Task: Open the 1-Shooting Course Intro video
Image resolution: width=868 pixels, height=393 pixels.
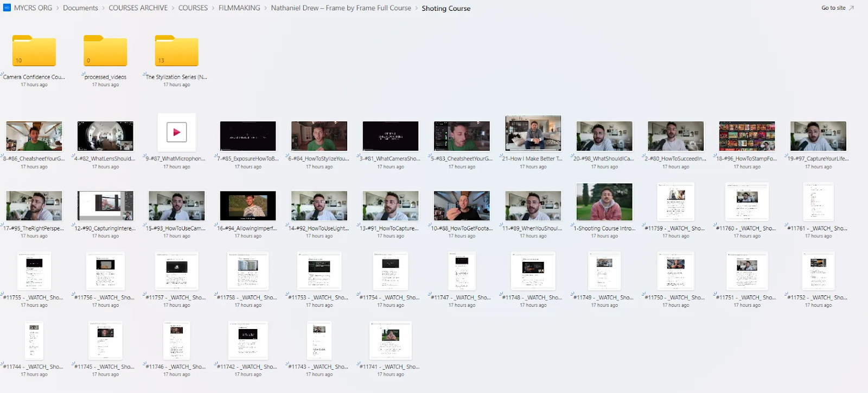Action: point(604,202)
